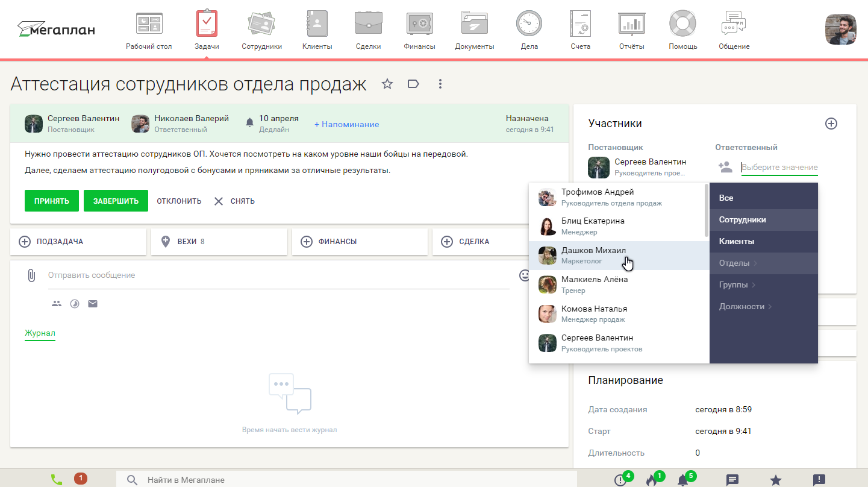The image size is (868, 487).
Task: Click the employee list scrollbar
Action: [707, 211]
